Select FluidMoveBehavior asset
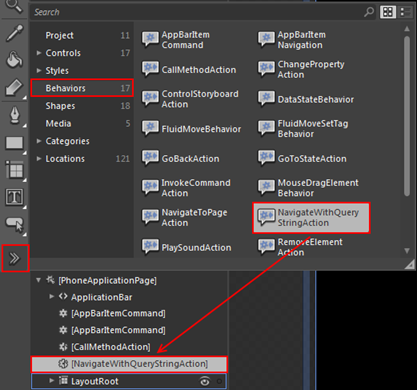This screenshot has height=390, width=417. (x=191, y=129)
